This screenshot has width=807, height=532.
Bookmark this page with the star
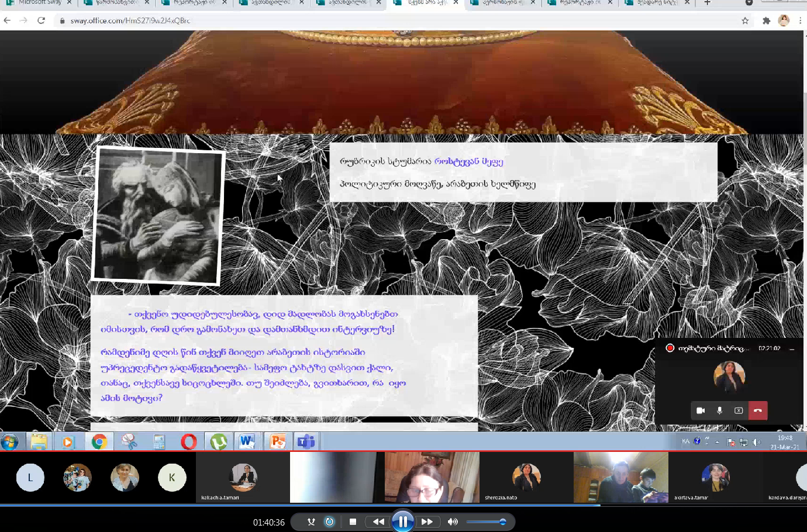coord(745,20)
